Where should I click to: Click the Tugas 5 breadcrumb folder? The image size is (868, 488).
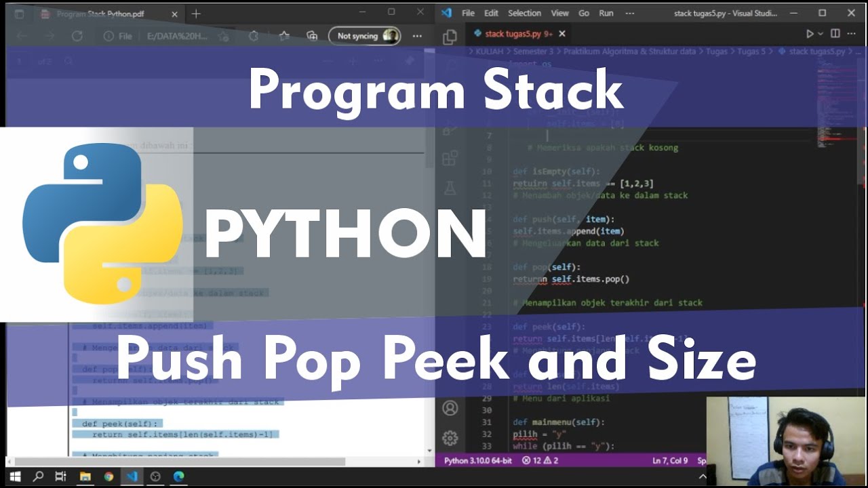[x=751, y=52]
